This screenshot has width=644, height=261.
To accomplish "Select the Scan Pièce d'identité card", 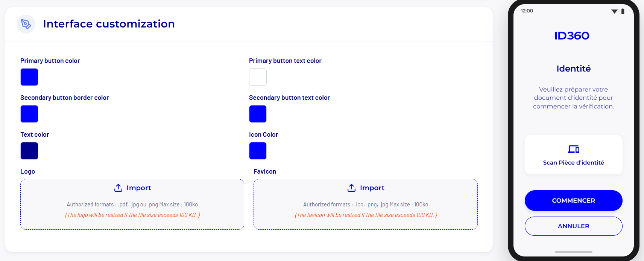I will (573, 155).
